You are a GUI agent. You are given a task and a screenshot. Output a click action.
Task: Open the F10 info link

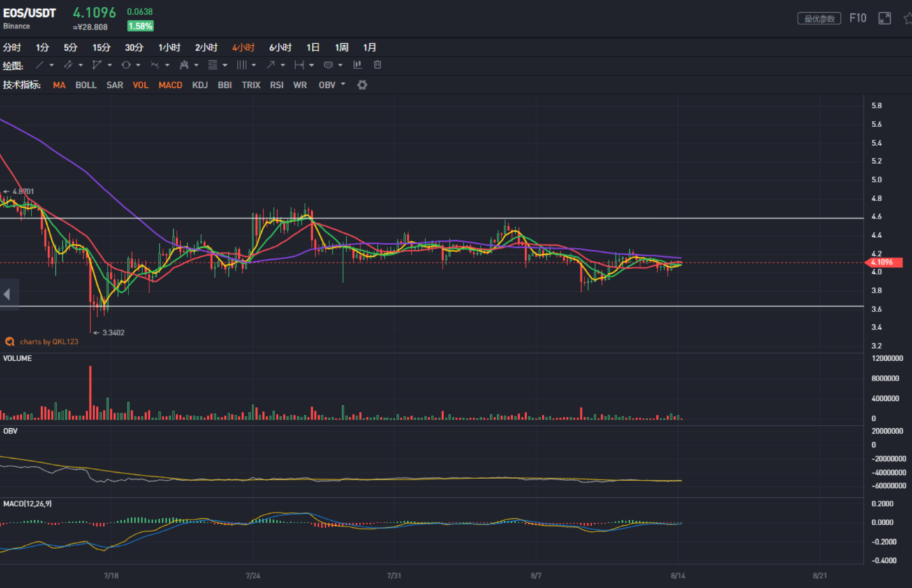858,18
